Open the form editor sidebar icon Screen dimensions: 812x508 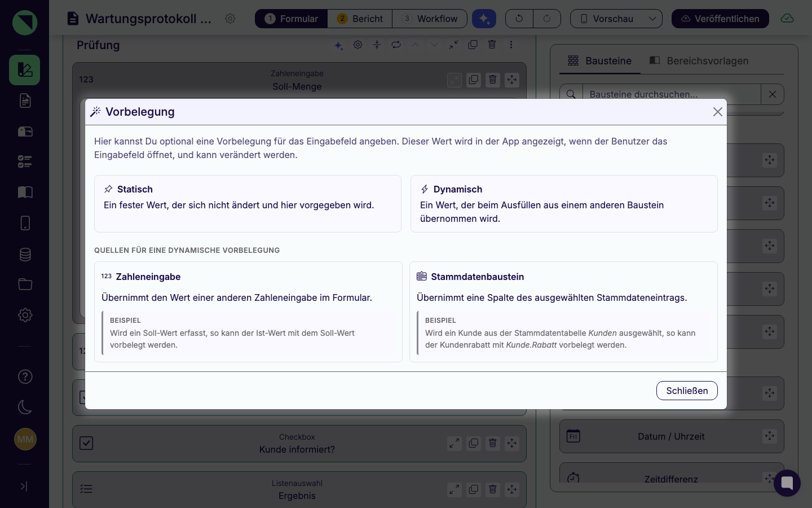[25, 70]
